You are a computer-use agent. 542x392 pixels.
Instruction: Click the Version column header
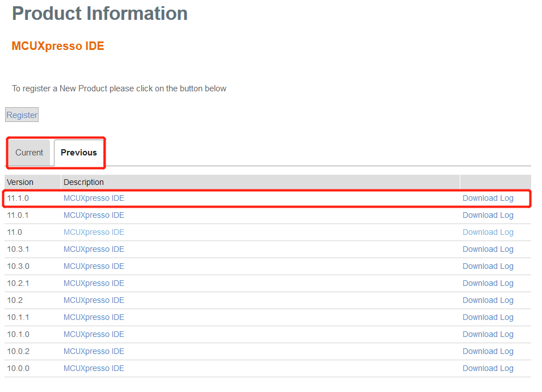[x=32, y=182]
